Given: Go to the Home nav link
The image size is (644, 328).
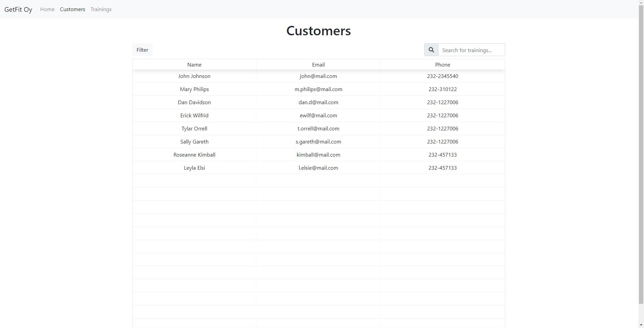Looking at the screenshot, I should pos(47,9).
